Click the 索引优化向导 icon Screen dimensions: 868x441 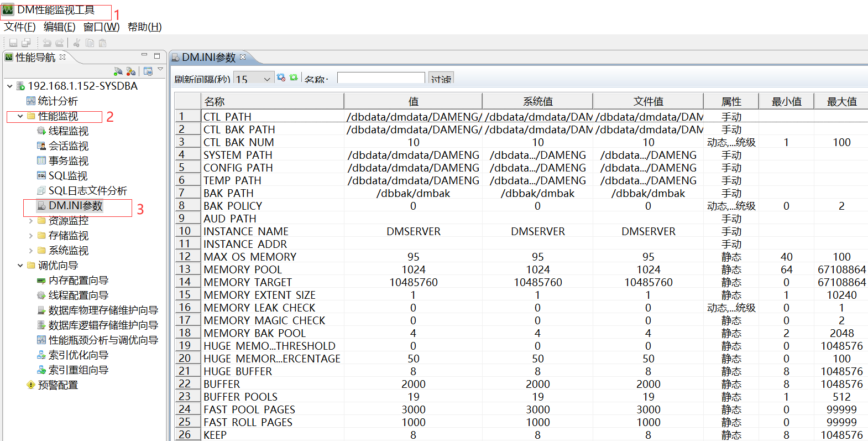[x=41, y=355]
